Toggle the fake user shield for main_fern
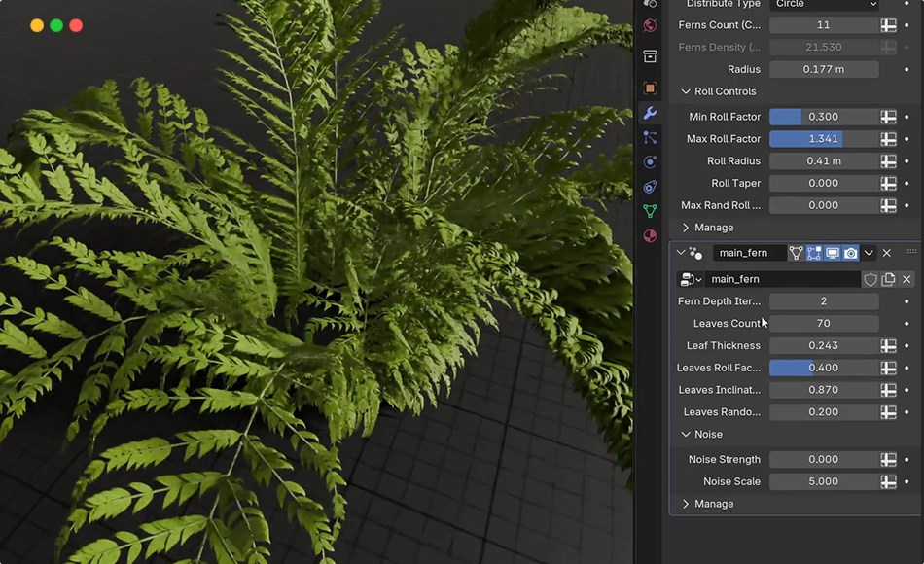Screen dimensions: 924x564 coord(871,279)
